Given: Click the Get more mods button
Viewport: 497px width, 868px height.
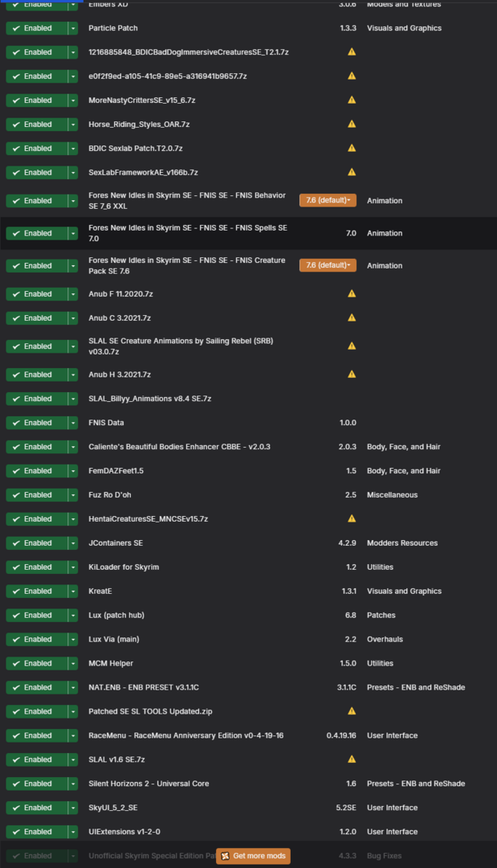Looking at the screenshot, I should 253,856.
